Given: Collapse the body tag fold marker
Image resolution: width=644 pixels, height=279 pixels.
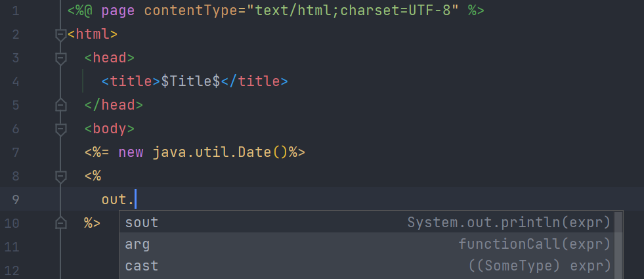Looking at the screenshot, I should (x=61, y=129).
